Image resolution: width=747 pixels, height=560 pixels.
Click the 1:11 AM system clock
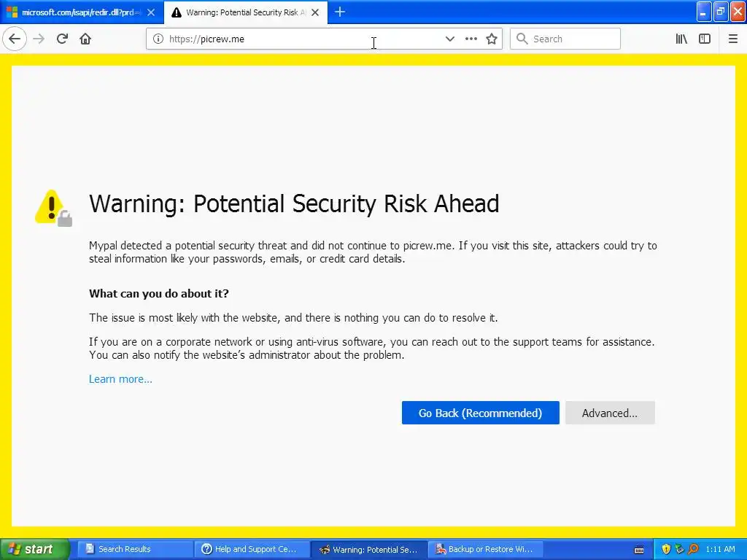720,549
